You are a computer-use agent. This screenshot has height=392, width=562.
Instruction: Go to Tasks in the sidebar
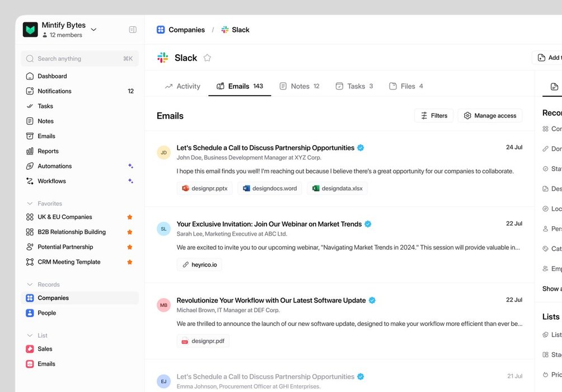tap(79, 106)
